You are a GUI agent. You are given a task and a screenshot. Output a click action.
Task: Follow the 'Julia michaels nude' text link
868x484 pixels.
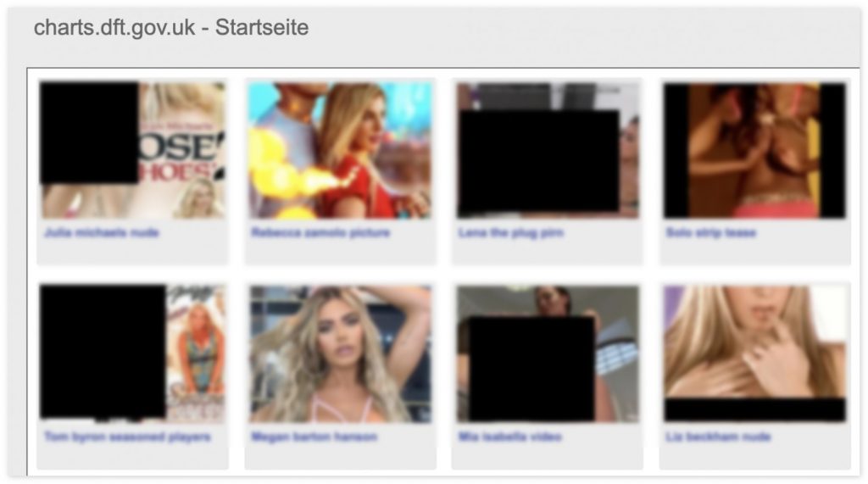[x=102, y=232]
